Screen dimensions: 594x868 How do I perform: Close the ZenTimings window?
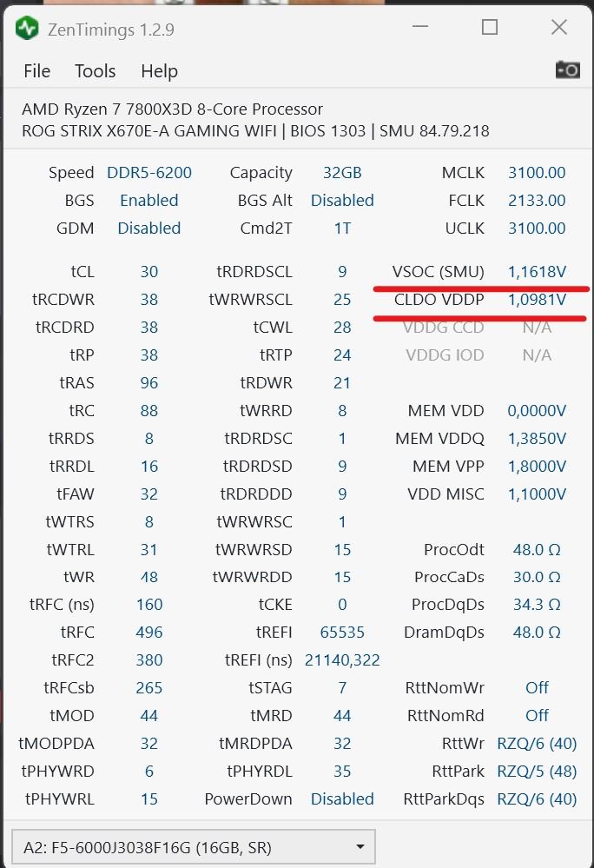559,27
